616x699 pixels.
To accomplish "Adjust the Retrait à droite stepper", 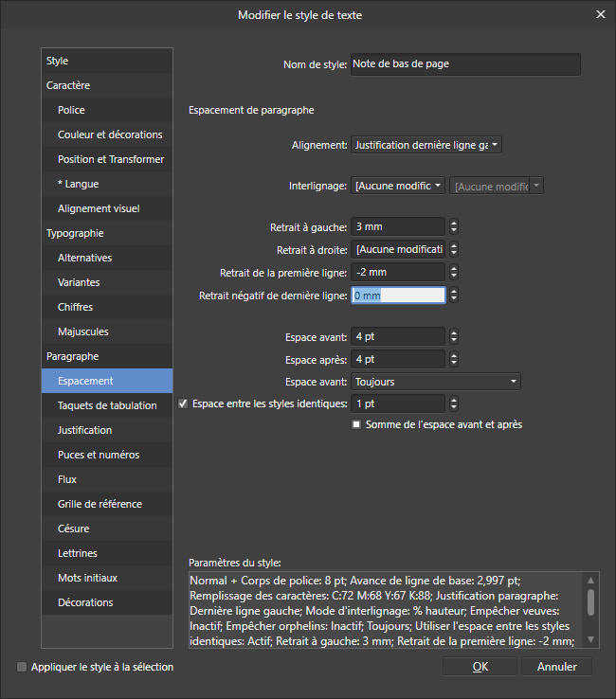I will [454, 249].
